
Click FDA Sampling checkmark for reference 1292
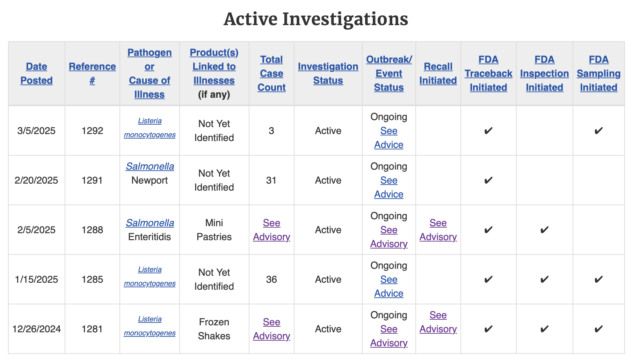pos(598,131)
